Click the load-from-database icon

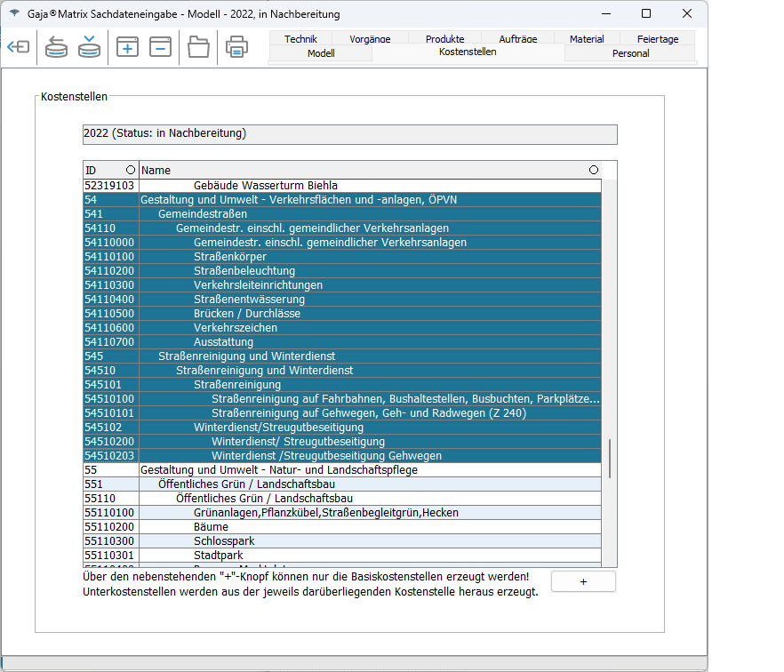57,47
